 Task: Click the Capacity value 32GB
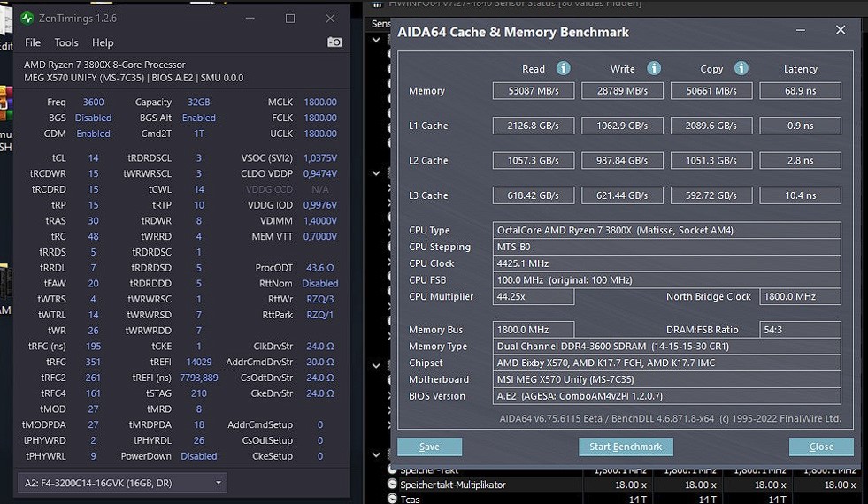pyautogui.click(x=199, y=103)
